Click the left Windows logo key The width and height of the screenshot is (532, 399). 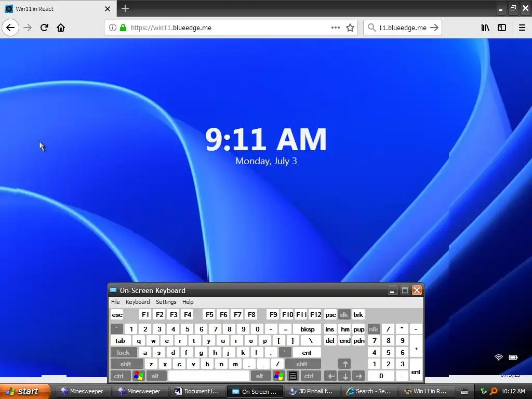(139, 376)
